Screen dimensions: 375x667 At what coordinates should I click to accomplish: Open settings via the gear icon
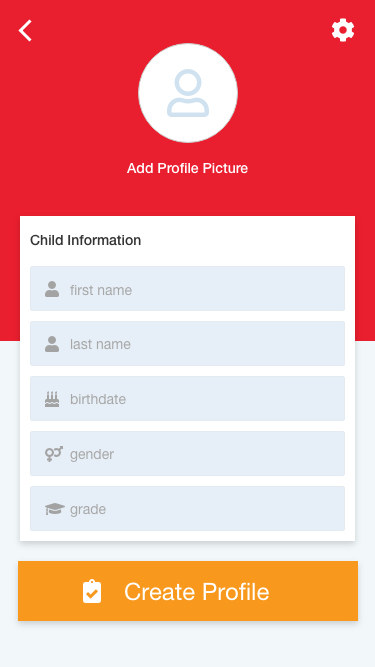(x=343, y=30)
